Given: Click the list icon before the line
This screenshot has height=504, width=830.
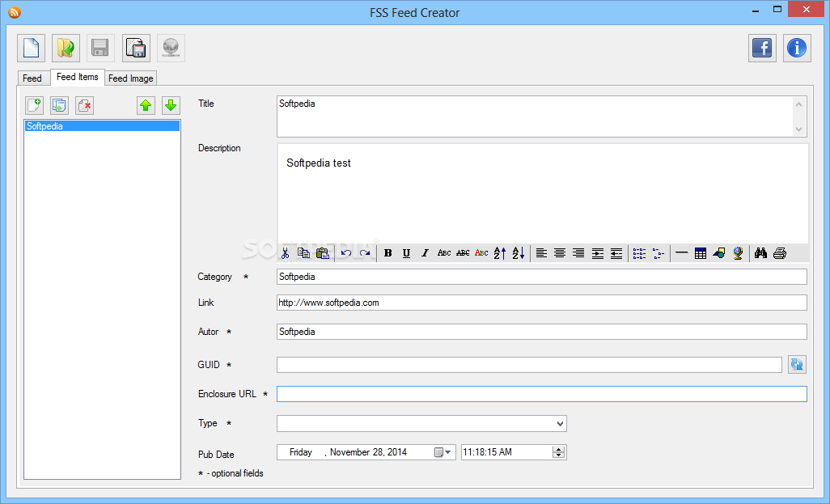Looking at the screenshot, I should [x=658, y=253].
